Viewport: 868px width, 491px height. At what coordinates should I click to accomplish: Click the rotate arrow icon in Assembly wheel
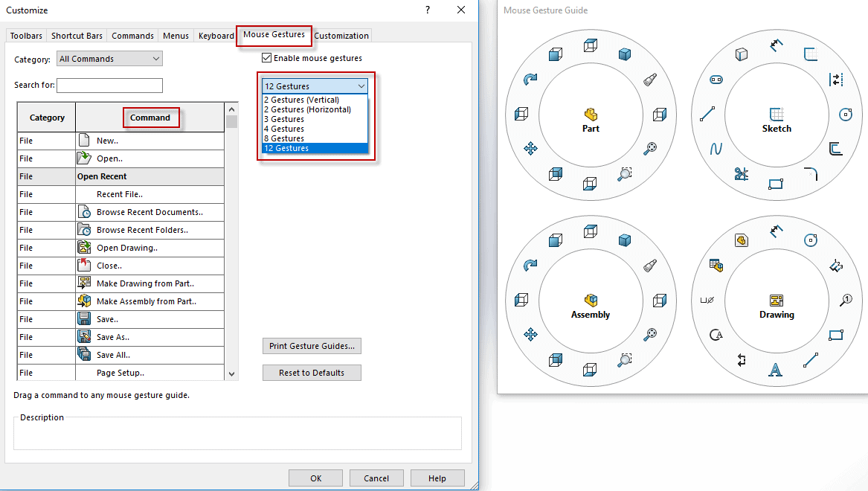pyautogui.click(x=530, y=265)
